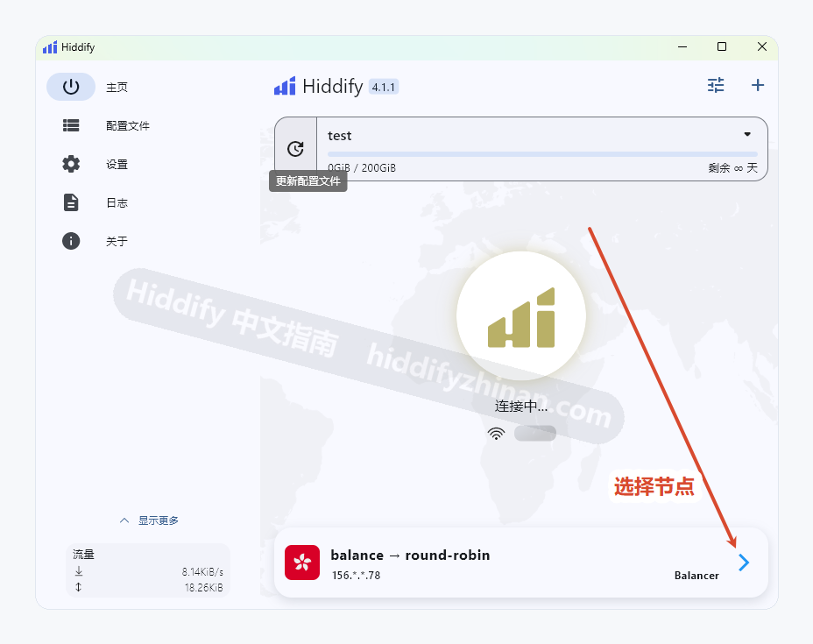Click the IP address 156.*.*.78

(357, 576)
